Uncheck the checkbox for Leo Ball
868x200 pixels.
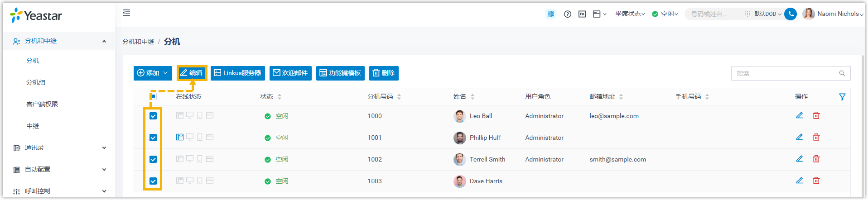point(153,116)
